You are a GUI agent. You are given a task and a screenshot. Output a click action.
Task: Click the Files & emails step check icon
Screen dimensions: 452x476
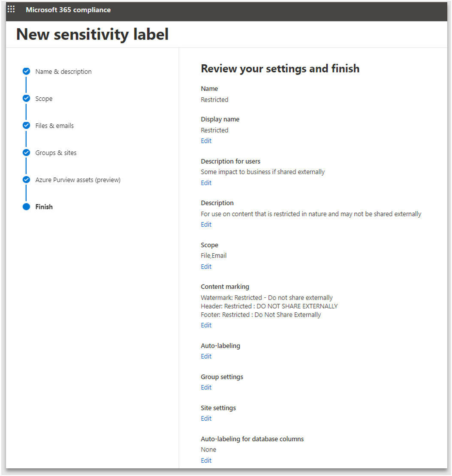(x=26, y=126)
